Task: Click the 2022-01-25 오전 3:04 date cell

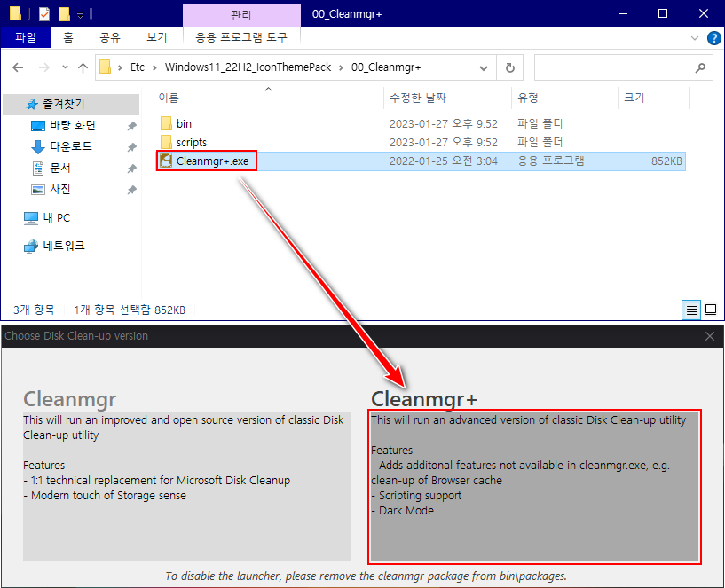Action: pos(443,161)
